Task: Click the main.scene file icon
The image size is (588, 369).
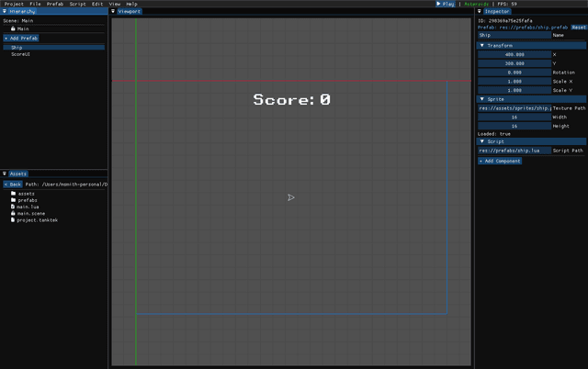Action: [13, 213]
